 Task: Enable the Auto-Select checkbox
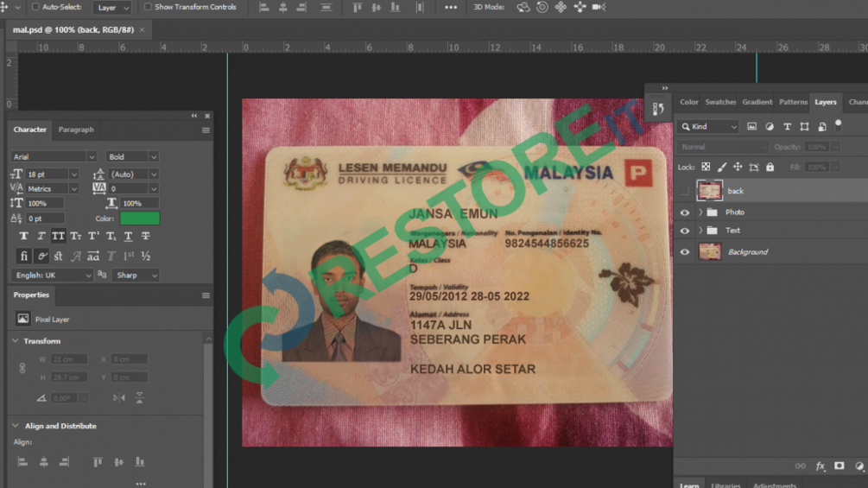click(x=35, y=7)
